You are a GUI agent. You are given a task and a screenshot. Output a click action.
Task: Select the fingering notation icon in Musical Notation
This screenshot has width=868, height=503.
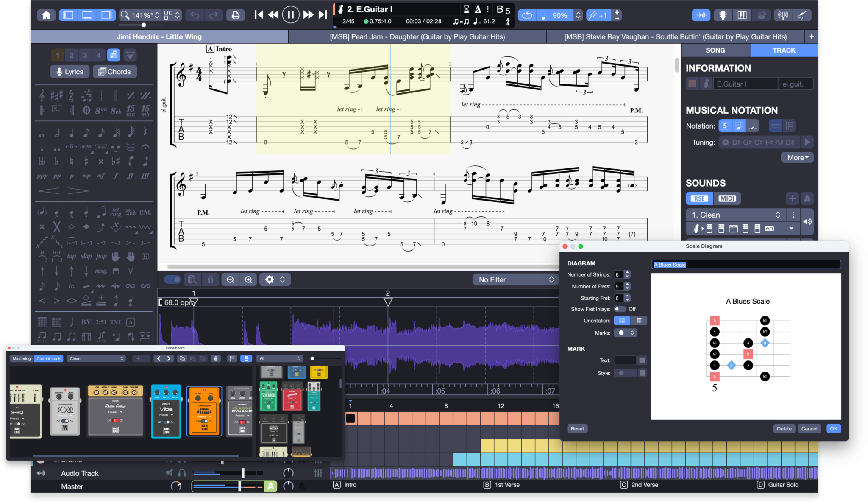(724, 126)
